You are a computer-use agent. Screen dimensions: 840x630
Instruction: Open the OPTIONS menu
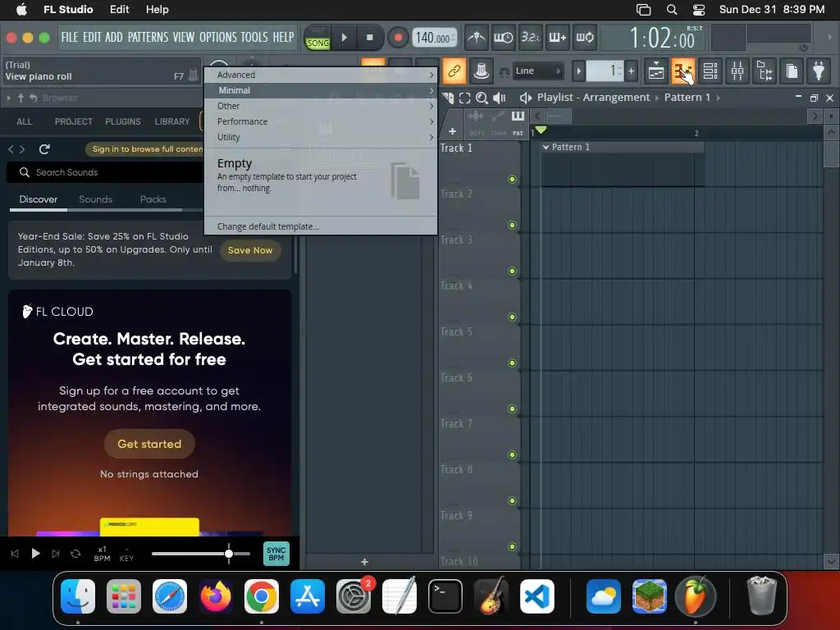[x=218, y=37]
